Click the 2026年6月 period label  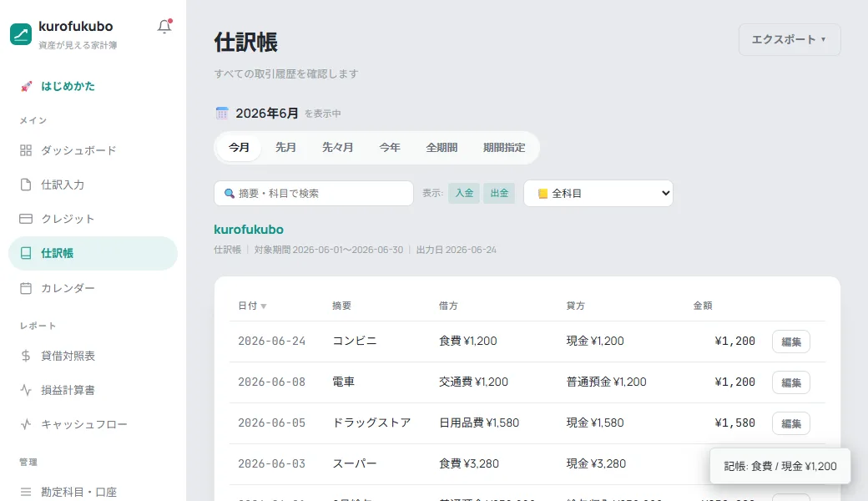tap(267, 114)
